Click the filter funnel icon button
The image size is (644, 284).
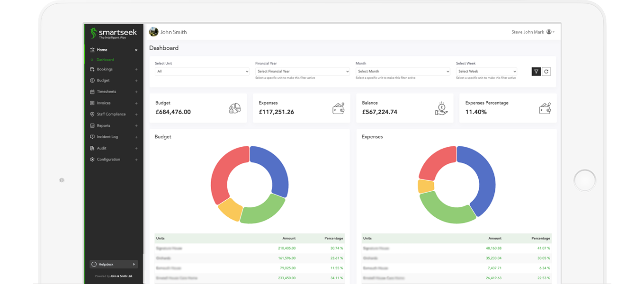tap(536, 71)
